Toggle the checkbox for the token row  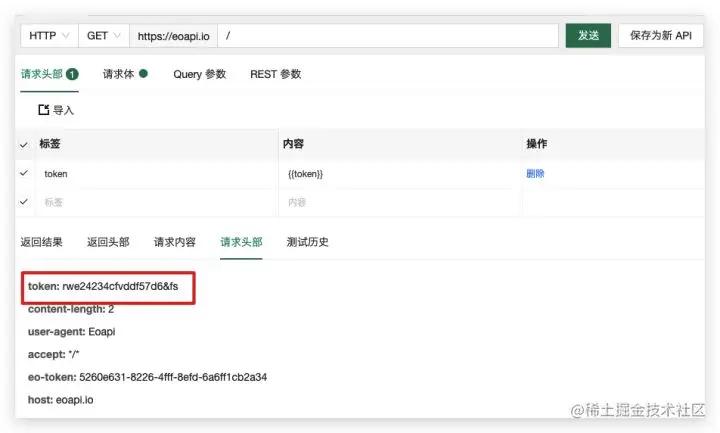(24, 173)
